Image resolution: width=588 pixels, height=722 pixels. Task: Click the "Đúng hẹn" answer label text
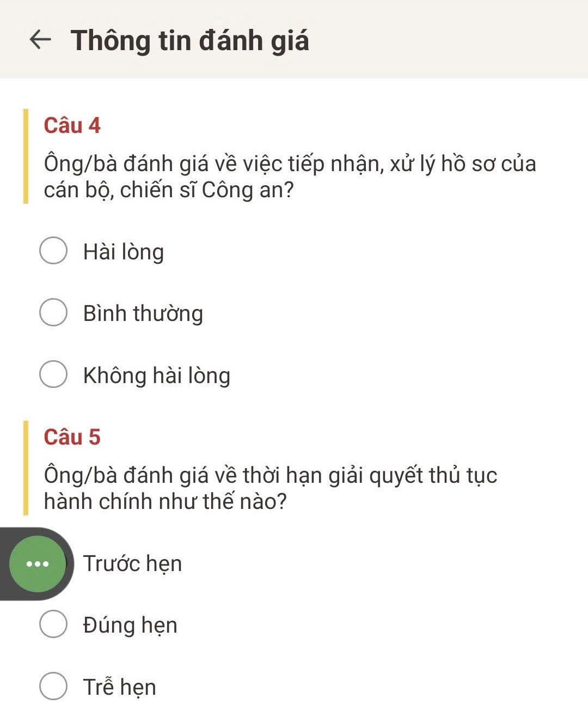tap(130, 625)
